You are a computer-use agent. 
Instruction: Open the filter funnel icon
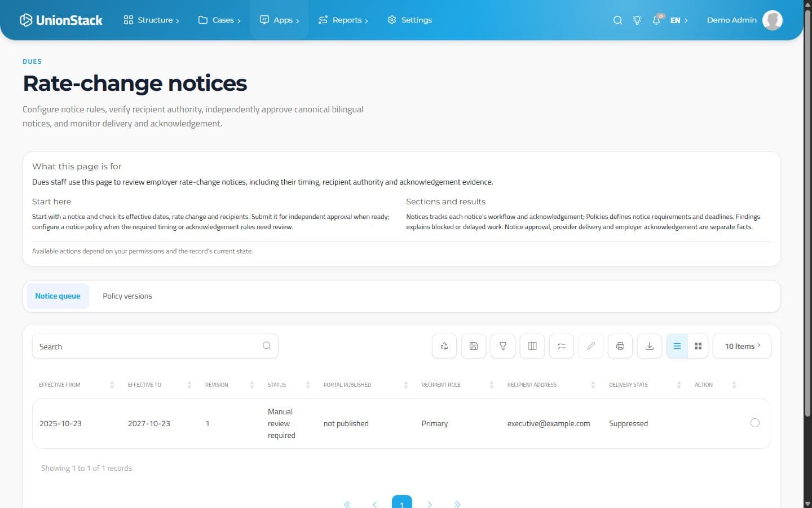(x=503, y=346)
